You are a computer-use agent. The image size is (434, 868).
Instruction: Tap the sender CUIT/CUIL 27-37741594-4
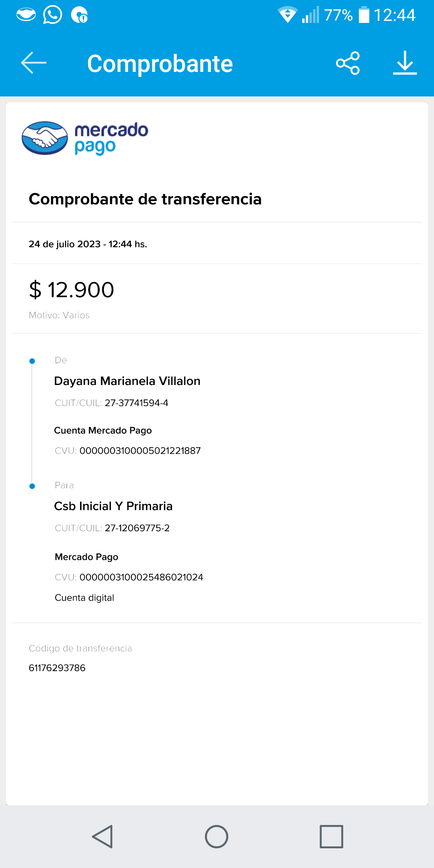(x=136, y=403)
